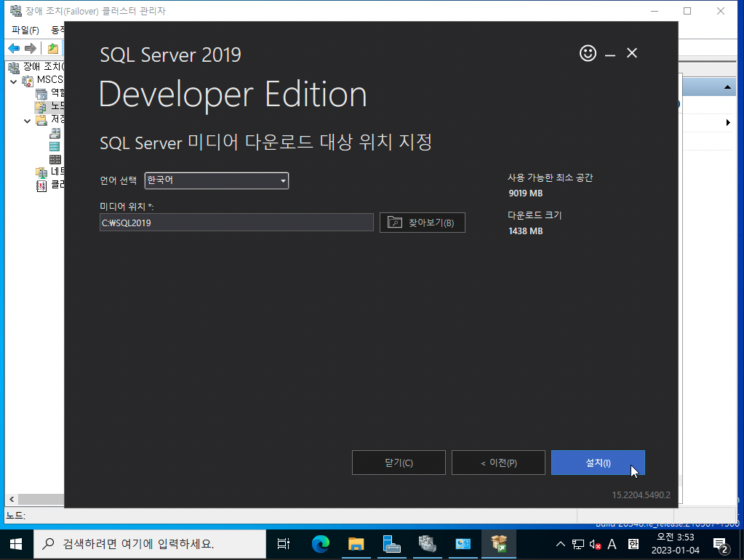Click the network tray icon
This screenshot has height=560, width=744.
point(578,544)
